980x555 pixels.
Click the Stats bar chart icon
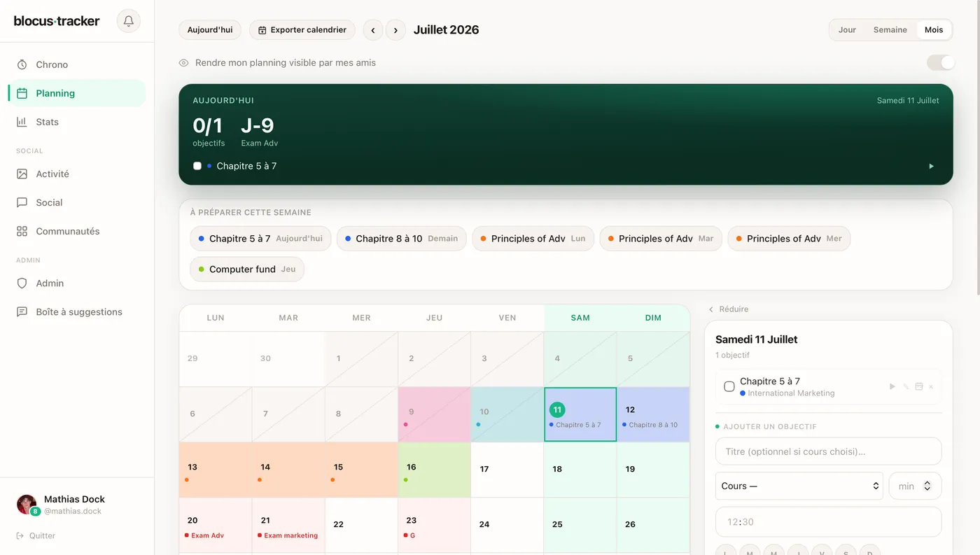[22, 122]
